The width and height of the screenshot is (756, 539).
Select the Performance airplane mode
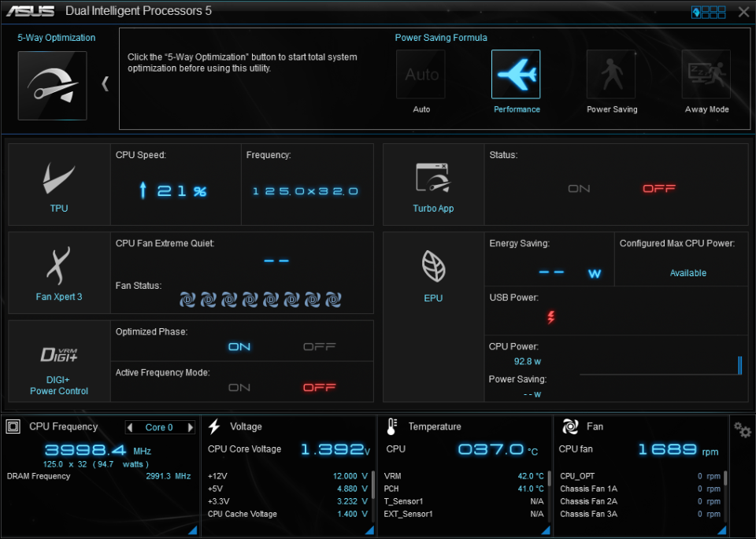[x=515, y=74]
